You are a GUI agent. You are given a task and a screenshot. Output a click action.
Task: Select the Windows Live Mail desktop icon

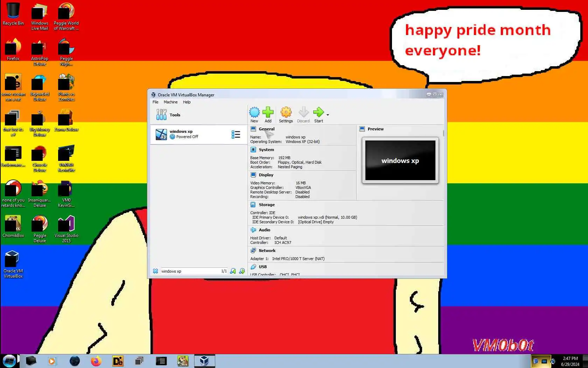[x=40, y=16]
